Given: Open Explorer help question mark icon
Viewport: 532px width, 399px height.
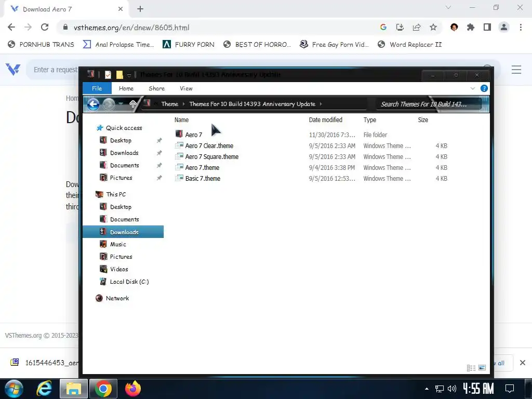Looking at the screenshot, I should tap(484, 88).
